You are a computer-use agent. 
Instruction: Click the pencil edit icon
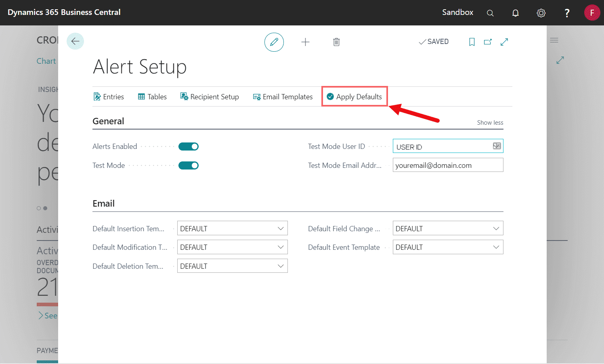[x=274, y=42]
